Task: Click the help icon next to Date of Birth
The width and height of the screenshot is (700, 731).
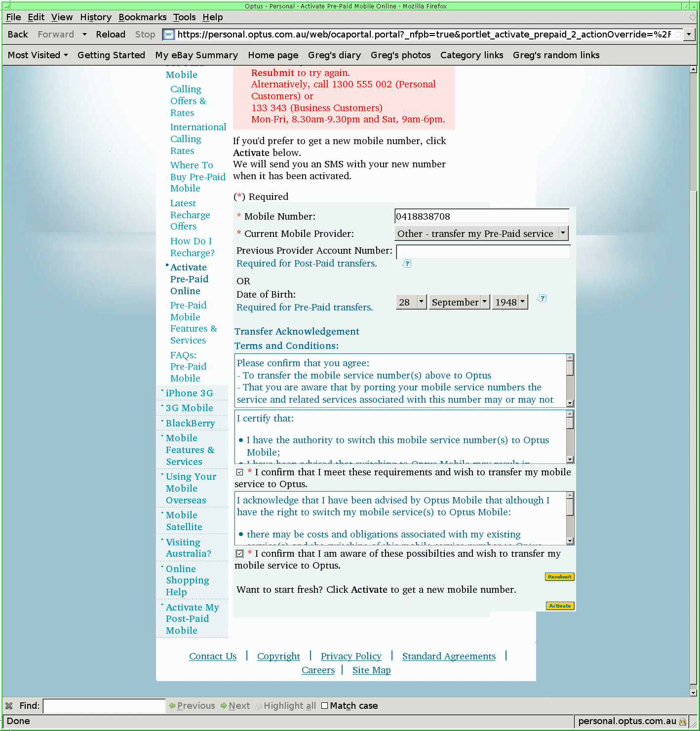Action: click(542, 298)
